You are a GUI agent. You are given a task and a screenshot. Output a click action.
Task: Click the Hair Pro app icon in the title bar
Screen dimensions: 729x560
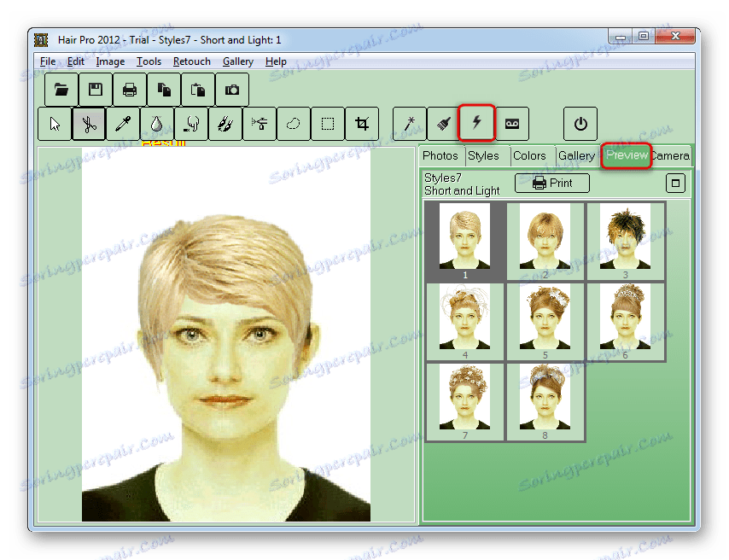41,40
